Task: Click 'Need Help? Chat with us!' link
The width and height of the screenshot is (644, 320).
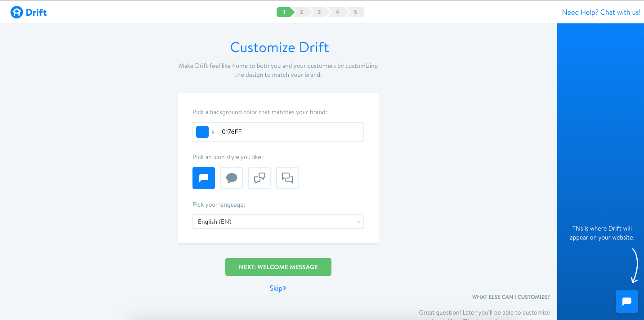Action: pyautogui.click(x=601, y=12)
